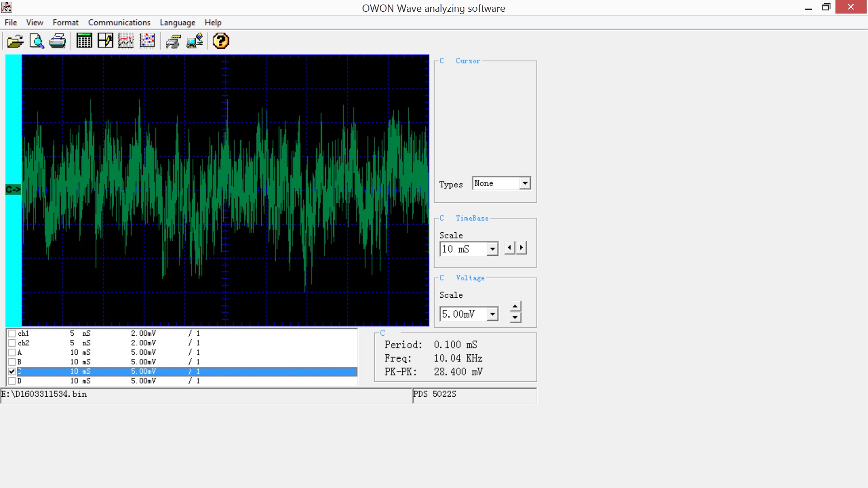Viewport: 868px width, 488px height.
Task: Open the File menu
Action: (11, 23)
